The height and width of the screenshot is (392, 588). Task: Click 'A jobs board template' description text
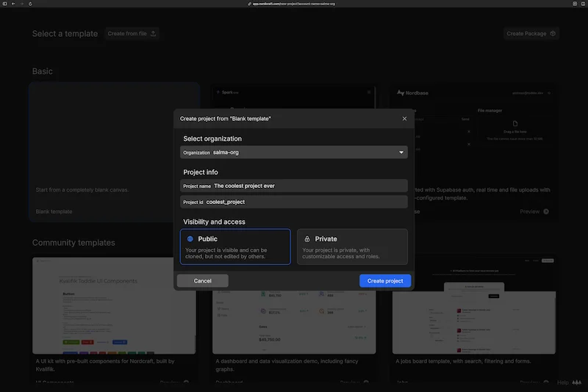coord(463,361)
